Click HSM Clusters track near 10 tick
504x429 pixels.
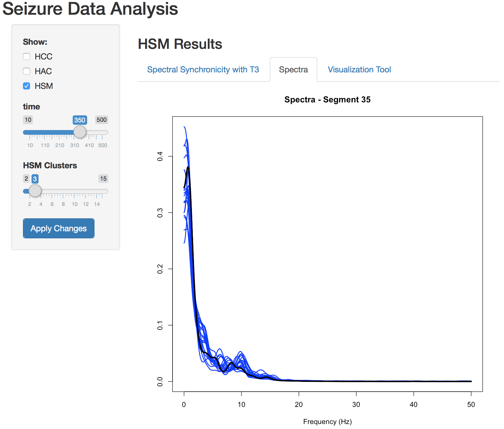click(x=74, y=191)
